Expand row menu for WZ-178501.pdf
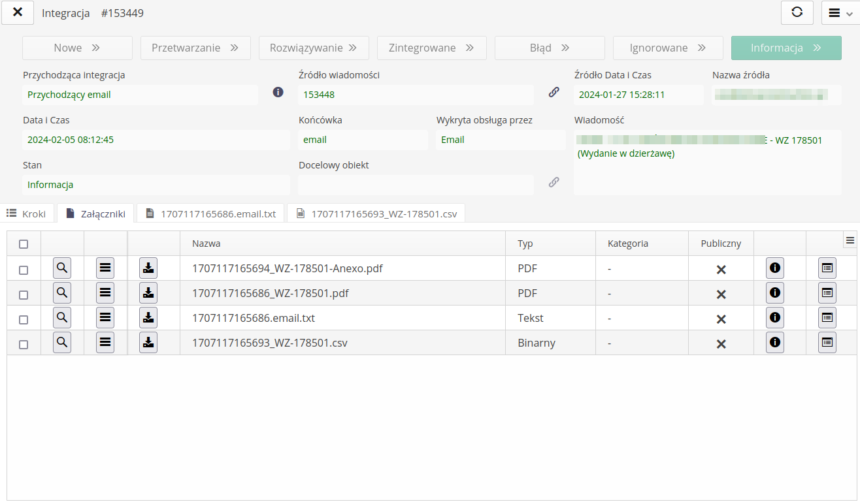The width and height of the screenshot is (860, 504). [105, 293]
